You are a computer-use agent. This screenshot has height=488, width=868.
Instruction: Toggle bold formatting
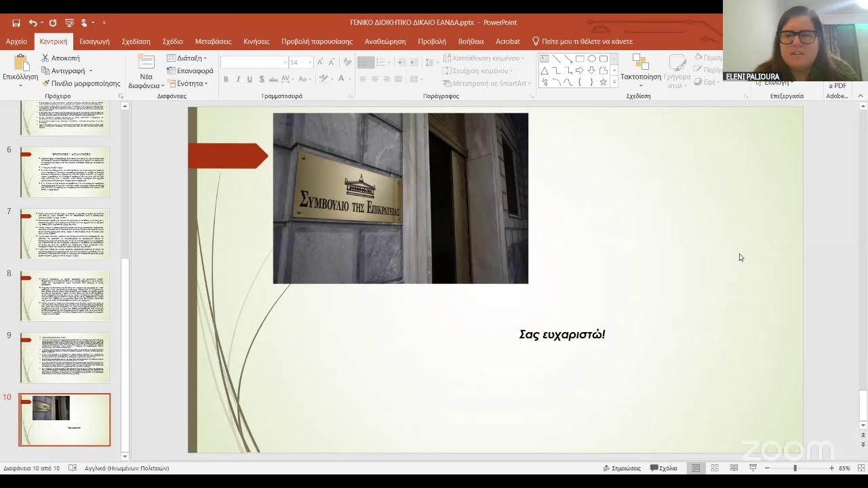(x=226, y=79)
